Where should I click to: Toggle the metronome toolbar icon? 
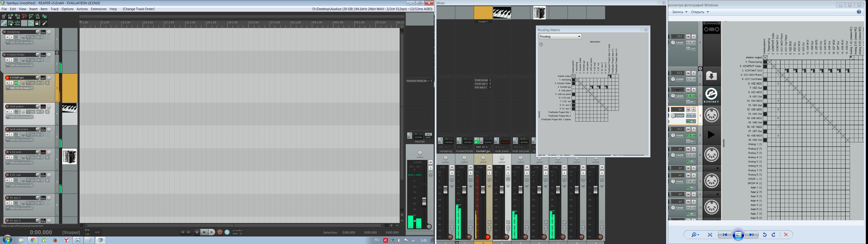click(x=37, y=16)
